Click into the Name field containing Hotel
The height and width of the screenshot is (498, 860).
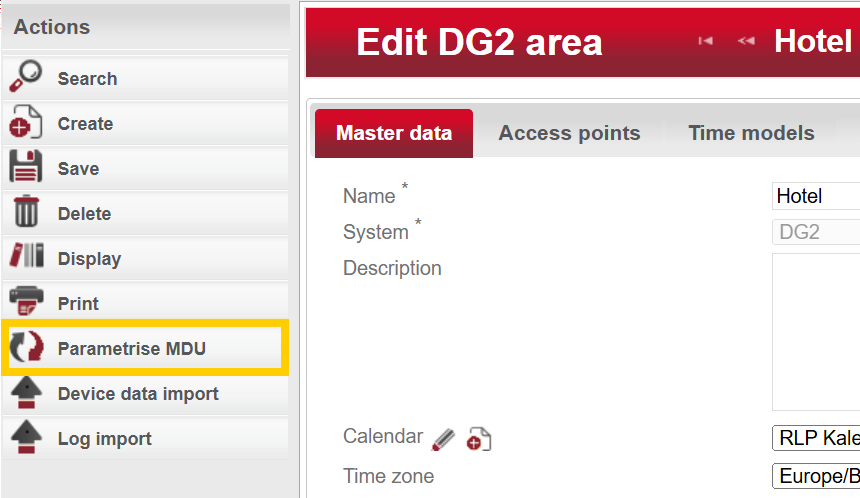coord(815,196)
